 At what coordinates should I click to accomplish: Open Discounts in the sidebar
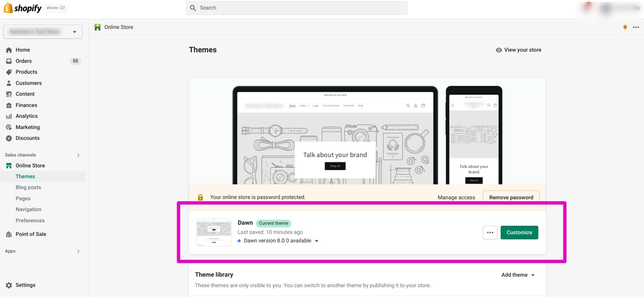point(28,138)
